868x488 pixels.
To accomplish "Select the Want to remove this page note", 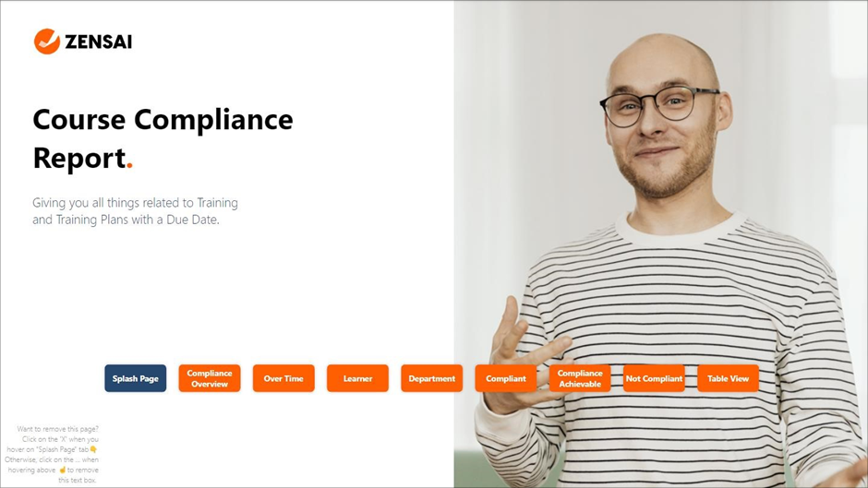I will [x=52, y=454].
